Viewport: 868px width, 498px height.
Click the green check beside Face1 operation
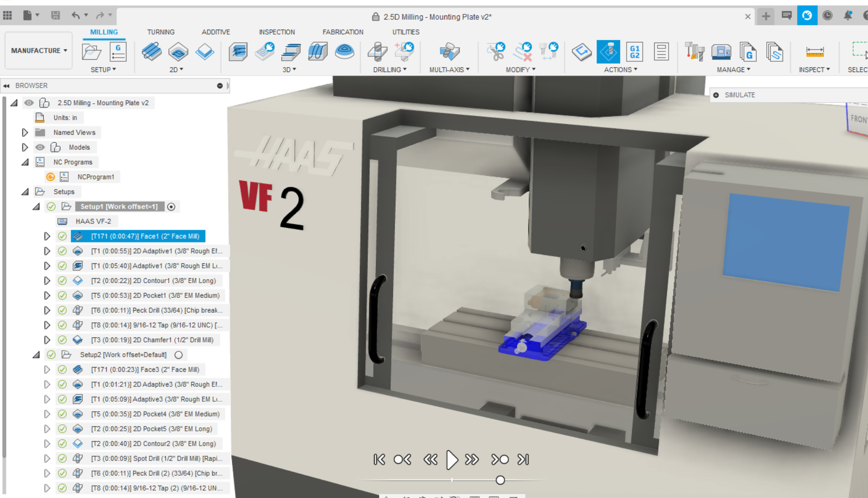(x=62, y=236)
